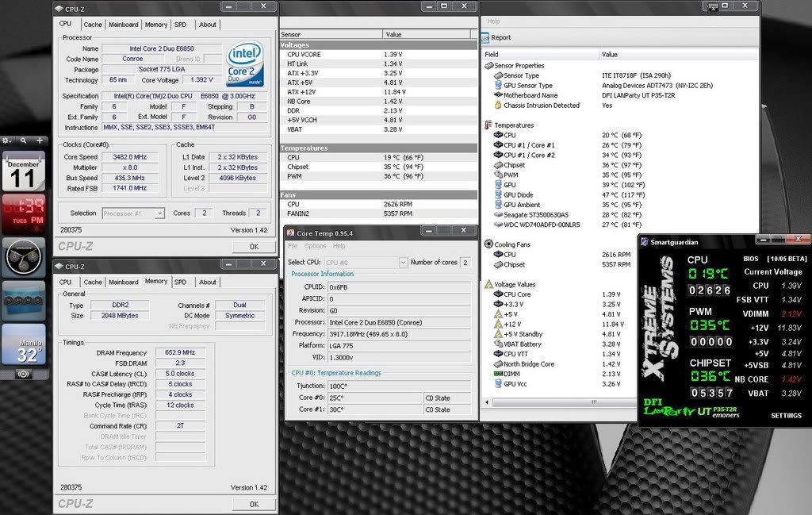Click the Intel Core 2 Duo logo
Image resolution: width=812 pixels, height=515 pixels.
tap(245, 63)
